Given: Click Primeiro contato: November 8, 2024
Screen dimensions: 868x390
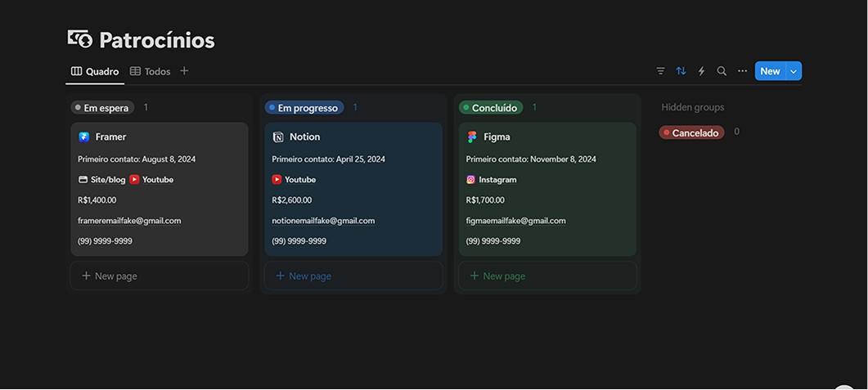Looking at the screenshot, I should point(531,159).
